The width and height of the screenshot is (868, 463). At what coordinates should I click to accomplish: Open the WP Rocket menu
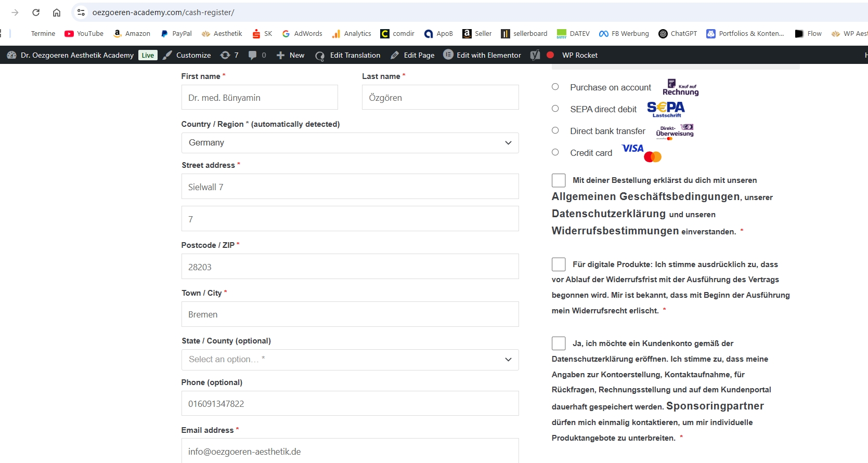click(x=579, y=55)
